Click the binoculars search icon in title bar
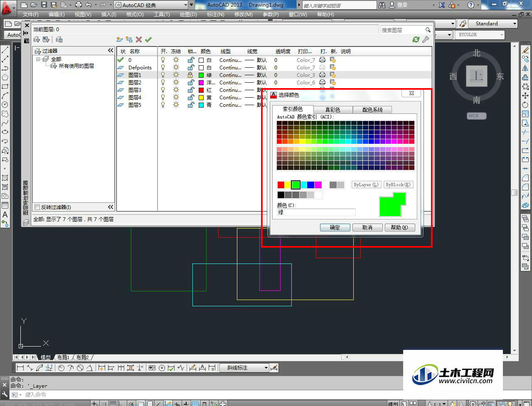This screenshot has height=406, width=532. pos(382,5)
